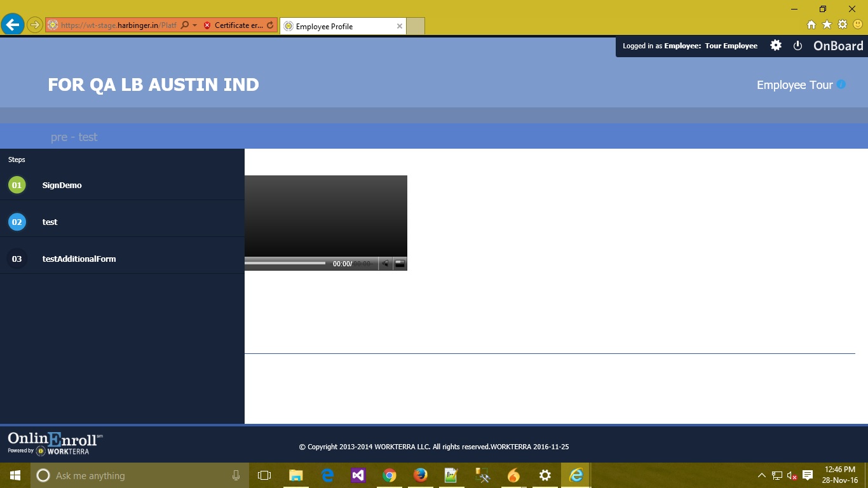Expand address bar search dropdown arrow

[x=194, y=25]
